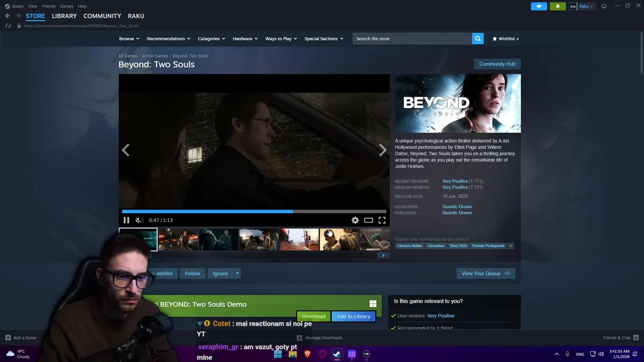The height and width of the screenshot is (362, 644).
Task: Open video settings gear icon
Action: click(355, 220)
